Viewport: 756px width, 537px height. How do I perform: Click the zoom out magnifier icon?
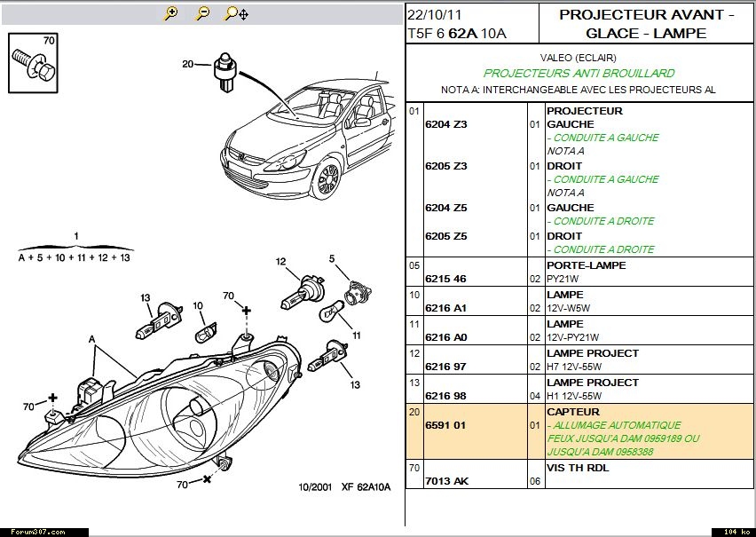pos(203,13)
